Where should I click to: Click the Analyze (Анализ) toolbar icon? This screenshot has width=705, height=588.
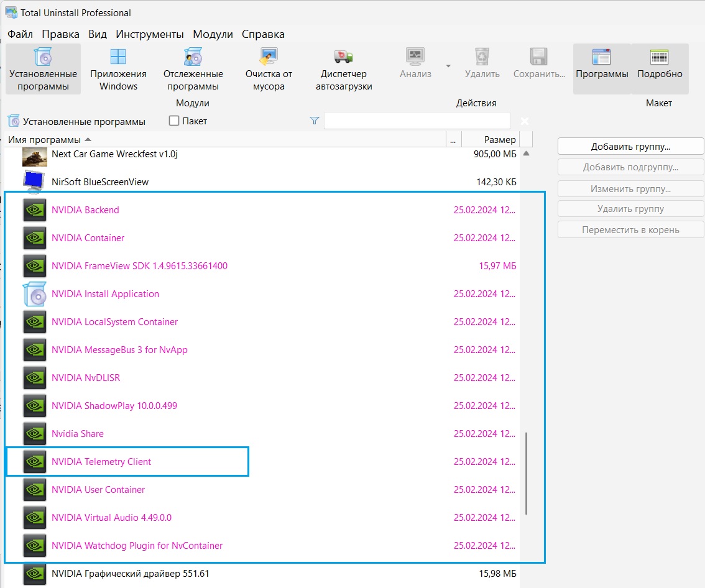click(415, 57)
